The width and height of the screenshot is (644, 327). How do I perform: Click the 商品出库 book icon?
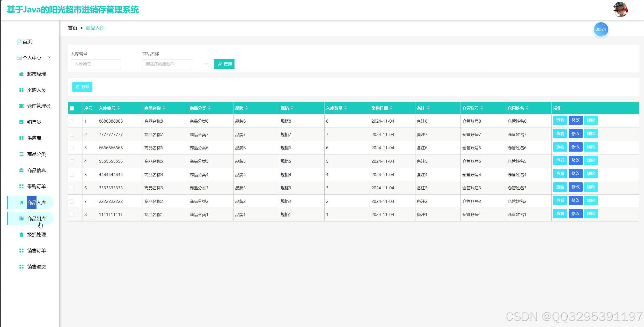(21, 219)
